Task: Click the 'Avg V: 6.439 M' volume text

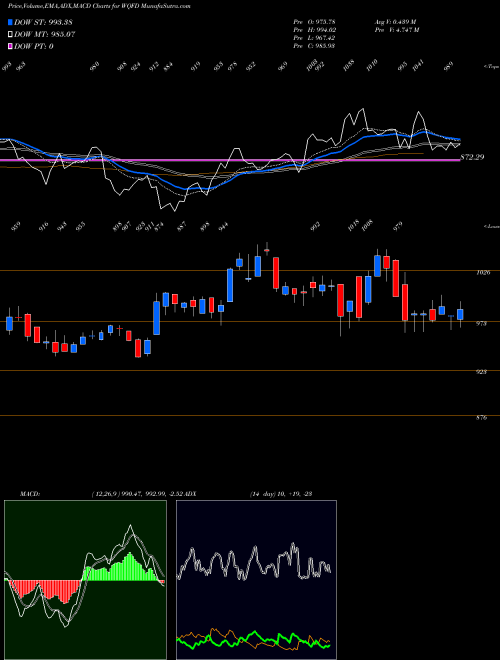Action: coord(395,21)
